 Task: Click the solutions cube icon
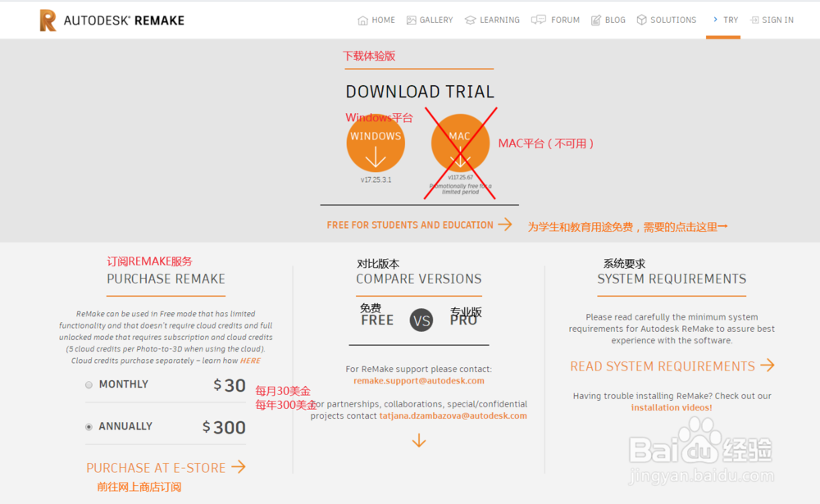pyautogui.click(x=641, y=20)
